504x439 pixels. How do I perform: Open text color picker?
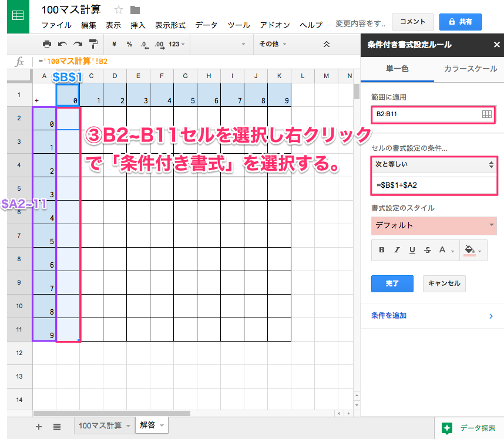(x=446, y=250)
